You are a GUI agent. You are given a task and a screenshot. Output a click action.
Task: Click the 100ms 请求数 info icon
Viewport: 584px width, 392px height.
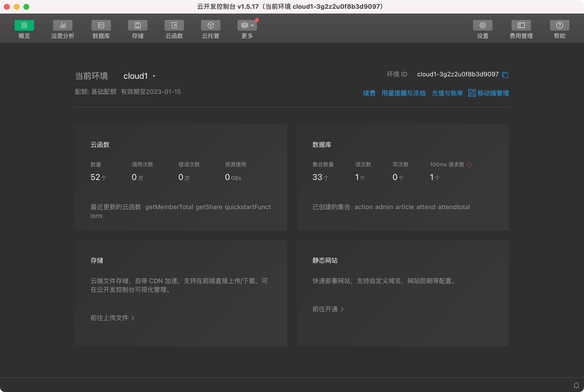coord(469,165)
